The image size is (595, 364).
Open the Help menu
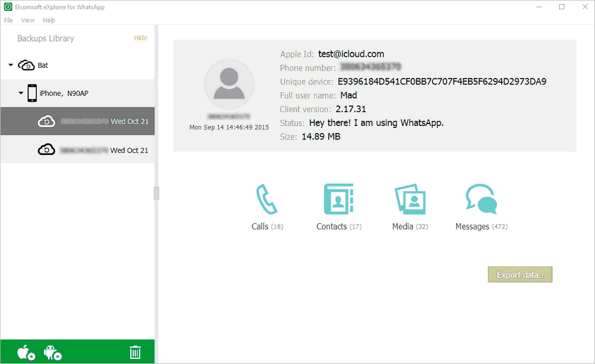pyautogui.click(x=49, y=20)
